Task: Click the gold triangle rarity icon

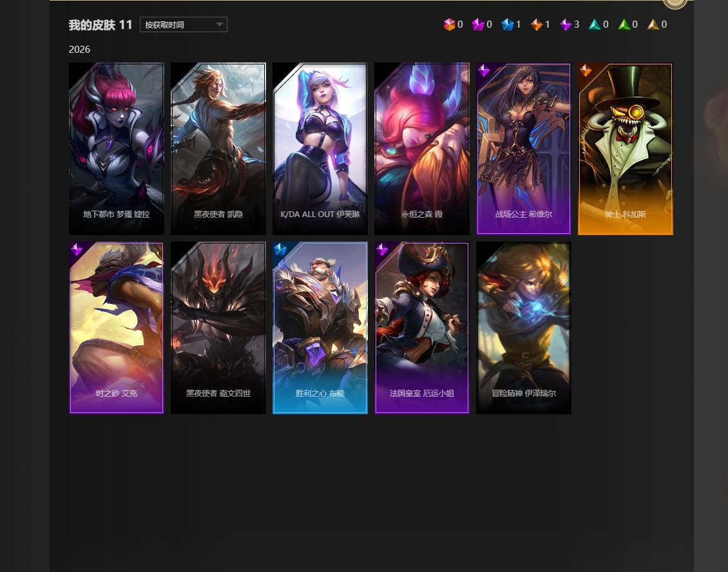Action: (x=653, y=24)
